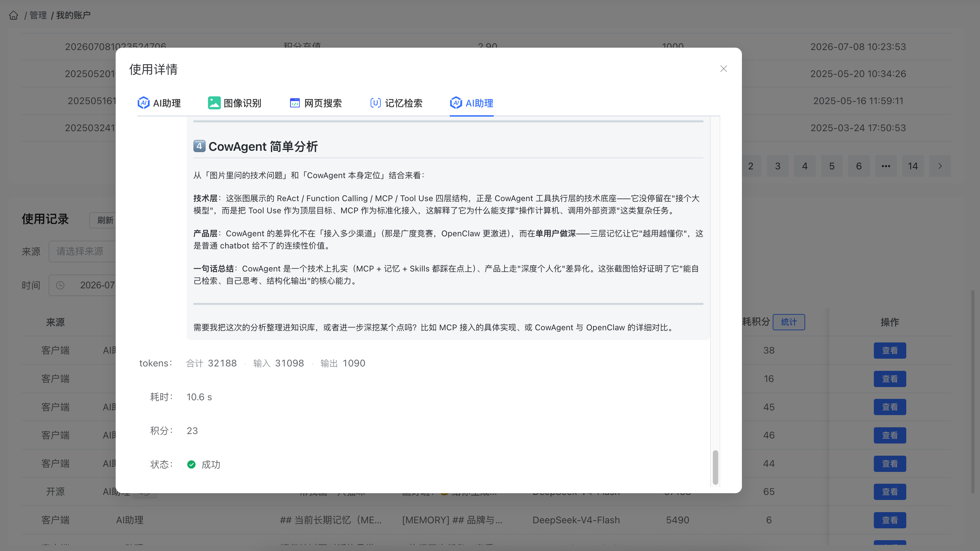Click the 网页搜索 browser icon
Image resolution: width=980 pixels, height=551 pixels.
click(295, 103)
